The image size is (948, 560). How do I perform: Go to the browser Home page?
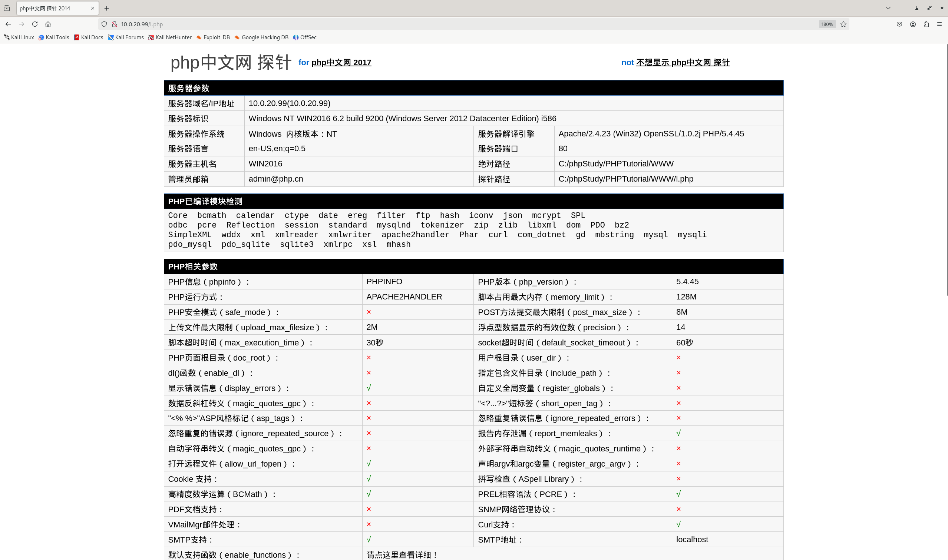48,24
